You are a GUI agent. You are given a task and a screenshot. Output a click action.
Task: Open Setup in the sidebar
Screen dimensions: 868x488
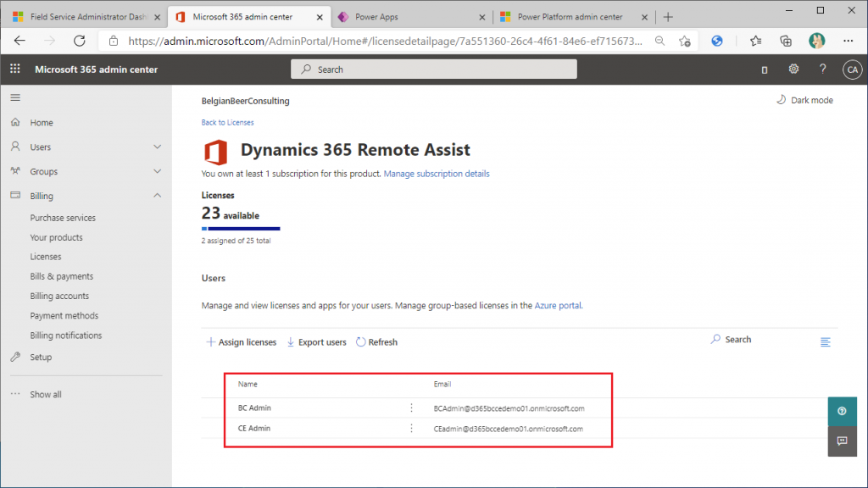click(x=41, y=358)
